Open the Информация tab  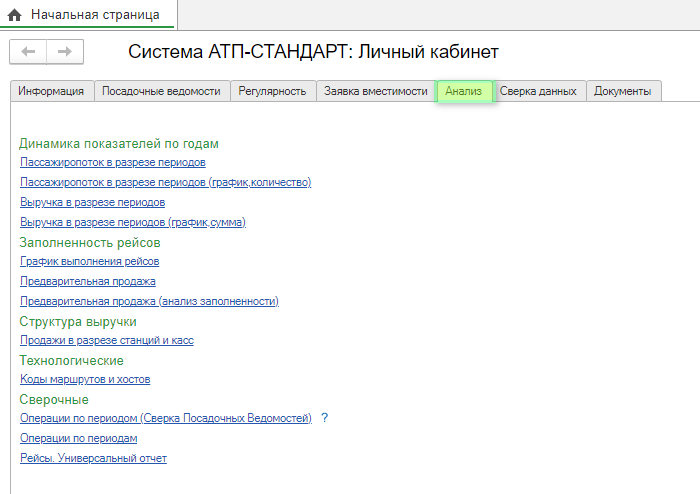coord(51,91)
